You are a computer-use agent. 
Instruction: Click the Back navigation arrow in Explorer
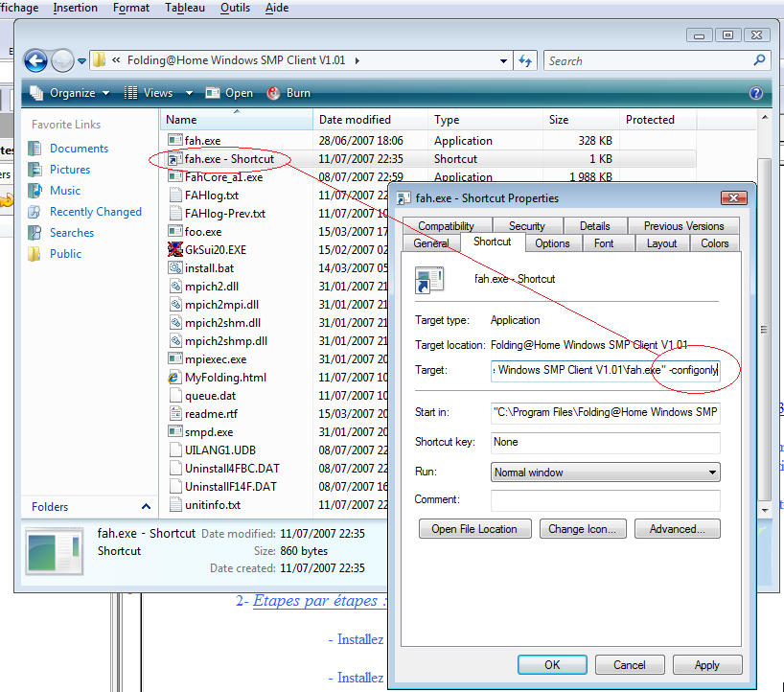pyautogui.click(x=35, y=61)
